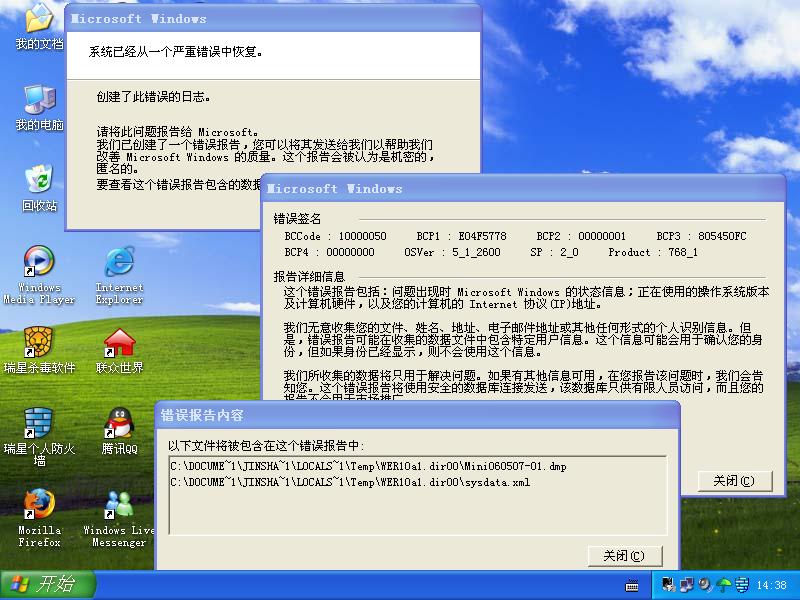Click the Rising firewall shield tray icon
800x600 pixels.
(x=741, y=585)
